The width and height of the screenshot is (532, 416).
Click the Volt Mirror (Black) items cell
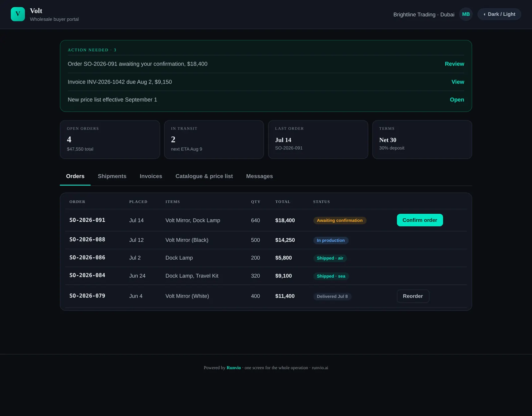click(187, 240)
